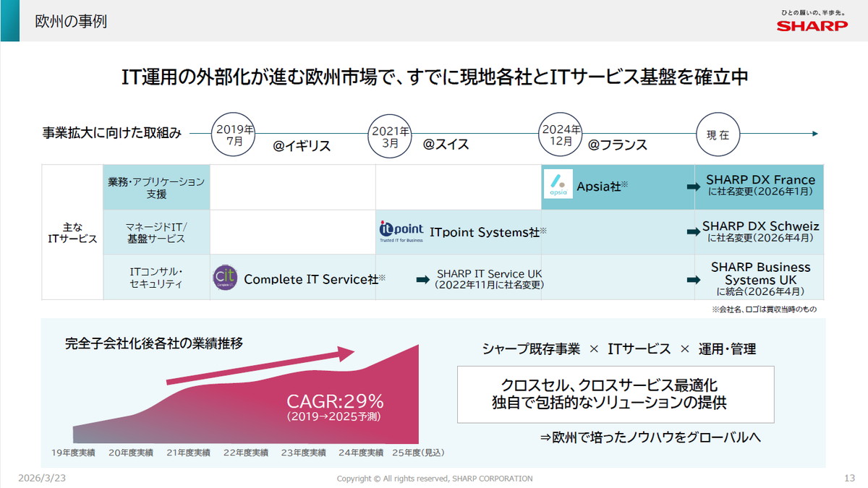Click the SHARP DX France text
The height and width of the screenshot is (488, 868).
[760, 179]
